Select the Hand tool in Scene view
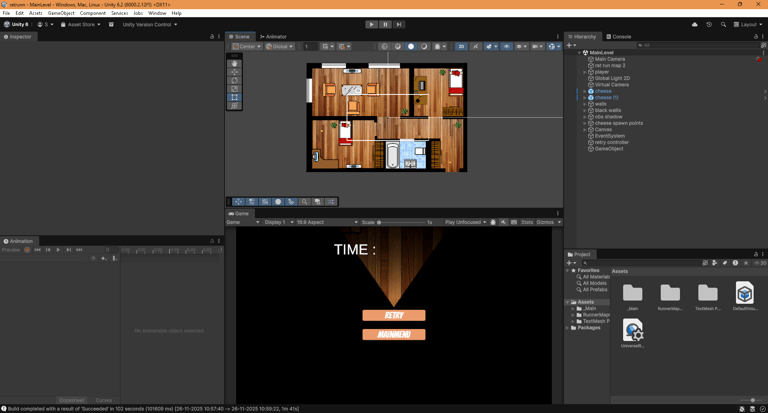768x413 pixels. 235,63
